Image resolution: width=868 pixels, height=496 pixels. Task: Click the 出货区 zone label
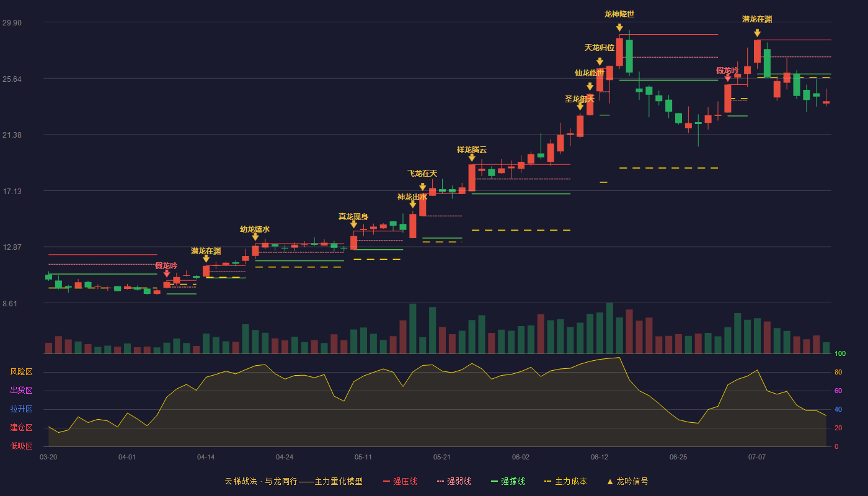[21, 391]
